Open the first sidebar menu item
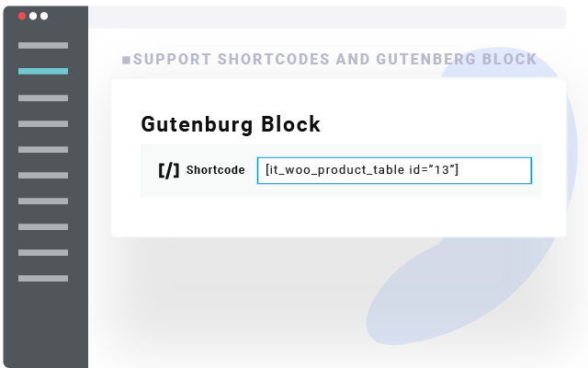 click(x=43, y=45)
